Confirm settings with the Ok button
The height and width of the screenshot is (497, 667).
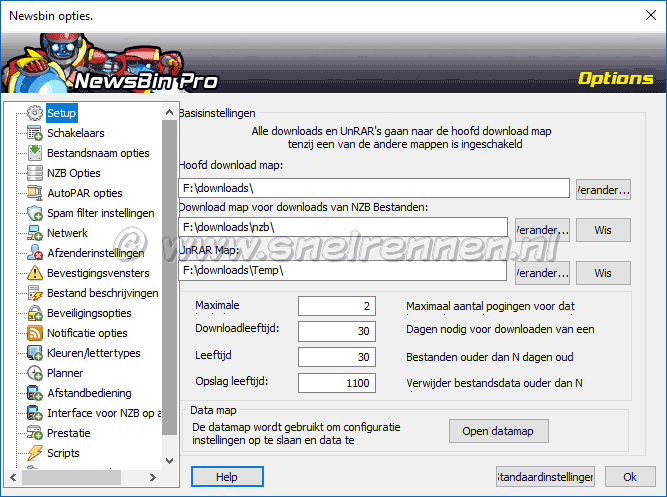[630, 477]
